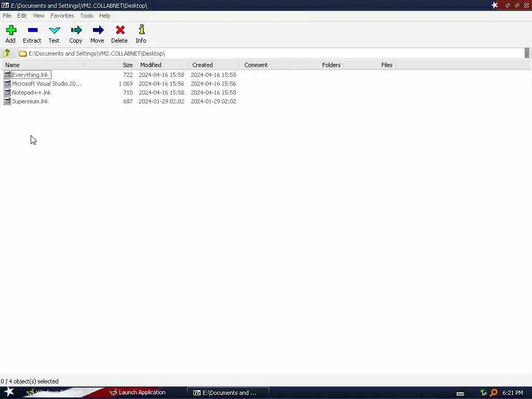The width and height of the screenshot is (532, 399).
Task: Click the Extract toolbar icon
Action: [x=33, y=30]
